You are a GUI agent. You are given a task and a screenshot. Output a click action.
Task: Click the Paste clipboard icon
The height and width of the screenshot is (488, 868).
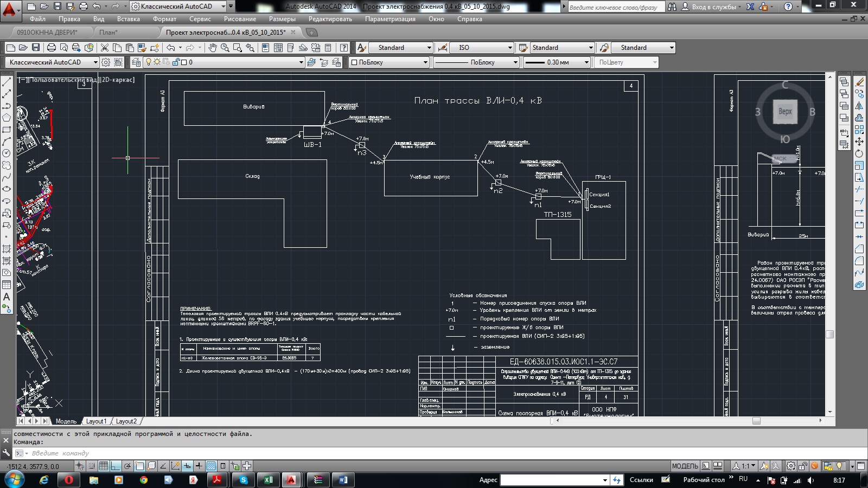(130, 48)
